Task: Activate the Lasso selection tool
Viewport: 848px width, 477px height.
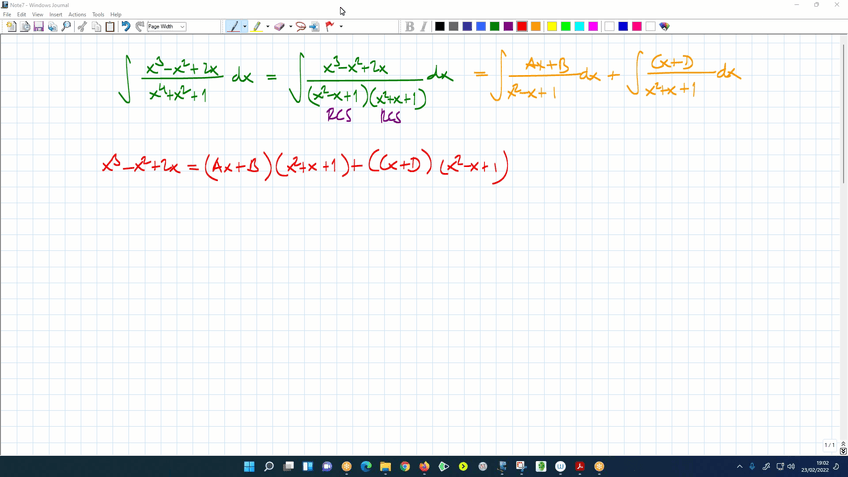Action: coord(300,27)
